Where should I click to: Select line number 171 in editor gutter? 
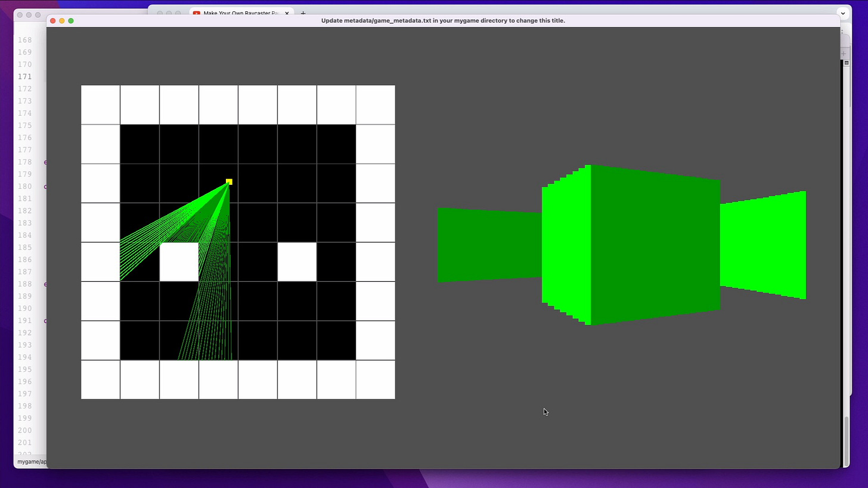(x=24, y=76)
